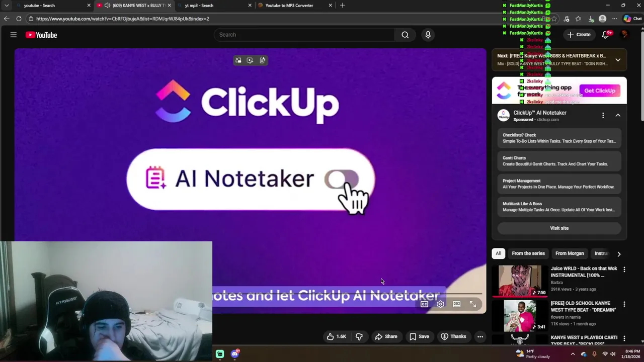Open Edge profile avatar
The image size is (644, 362).
coord(603,19)
